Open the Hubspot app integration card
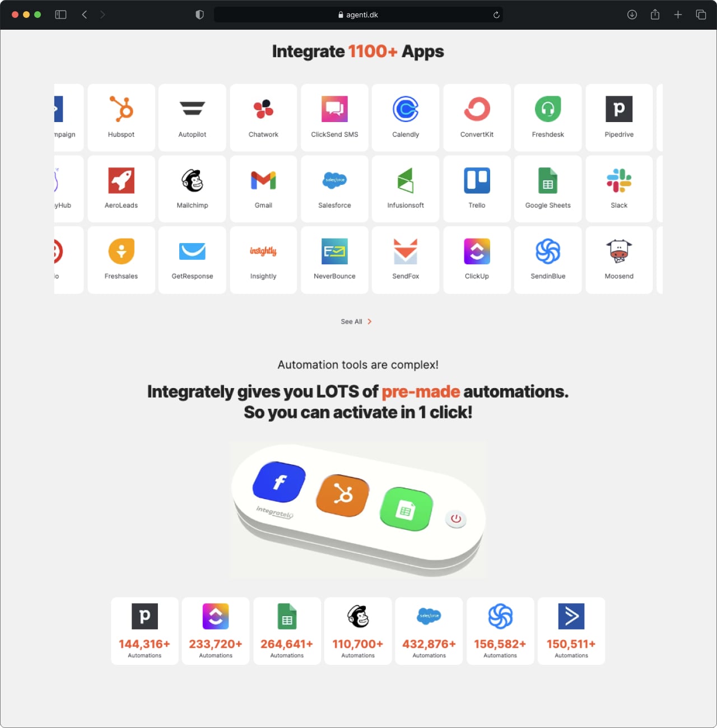 tap(121, 118)
